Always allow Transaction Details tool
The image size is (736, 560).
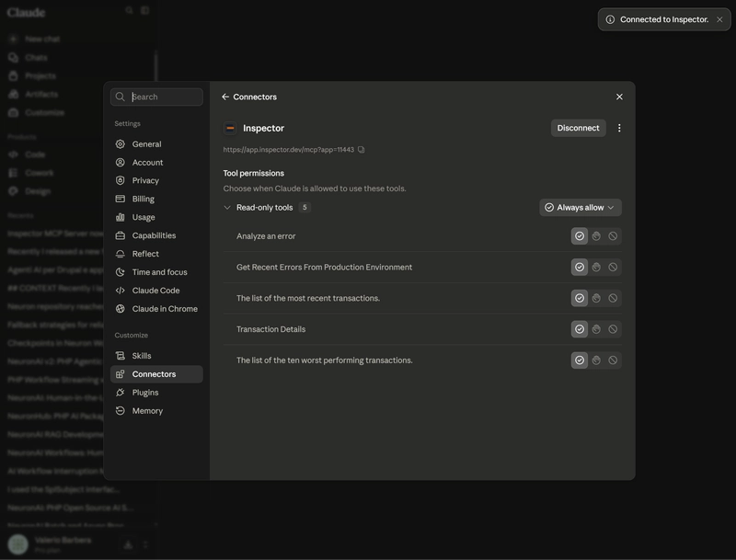tap(580, 329)
